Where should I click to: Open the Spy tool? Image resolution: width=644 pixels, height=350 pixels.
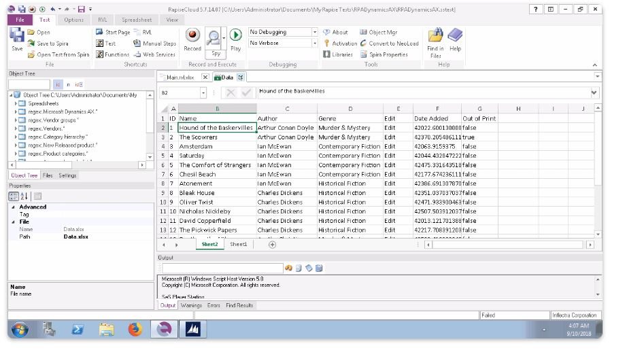[x=215, y=41]
